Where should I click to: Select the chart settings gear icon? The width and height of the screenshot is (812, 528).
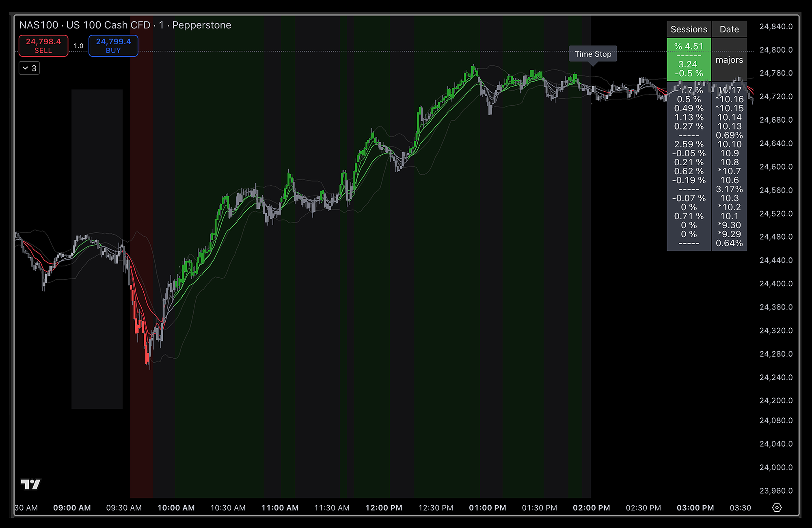tap(777, 508)
